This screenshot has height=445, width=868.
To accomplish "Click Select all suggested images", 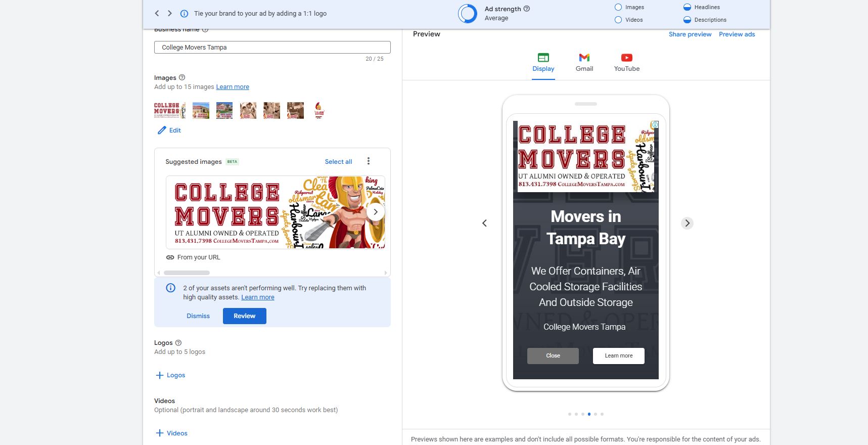I will pos(338,162).
